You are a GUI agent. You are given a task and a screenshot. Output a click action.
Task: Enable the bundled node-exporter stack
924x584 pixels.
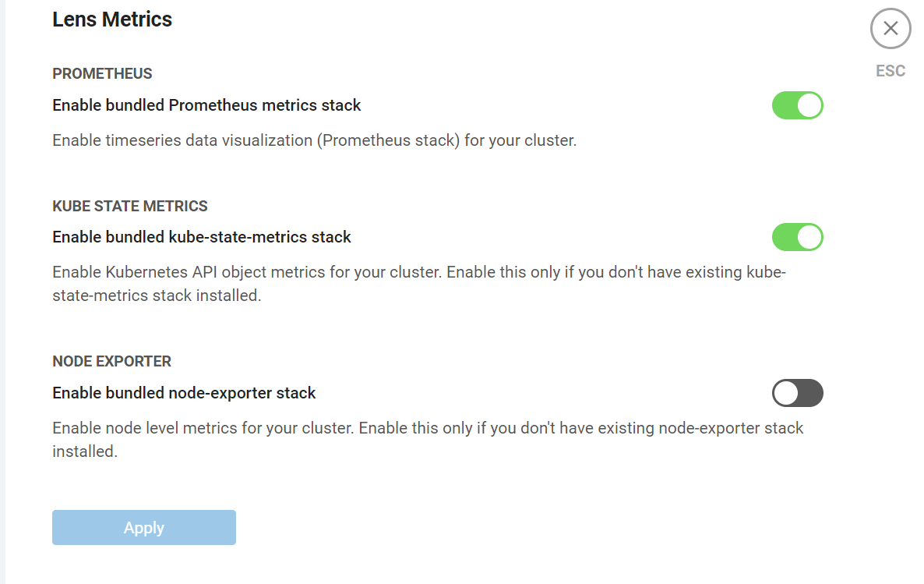(x=797, y=393)
